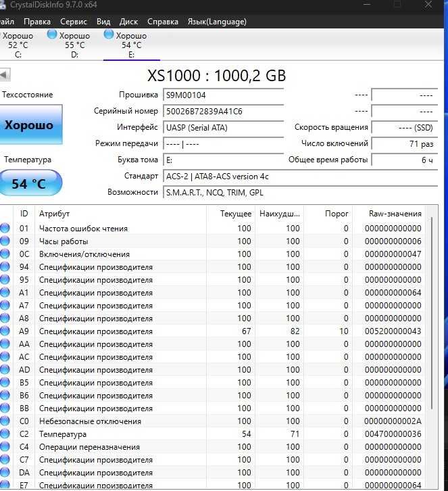Screen dimensions: 448x491
Task: Switch to disk C: at 52 °C
Action: pyautogui.click(x=18, y=45)
